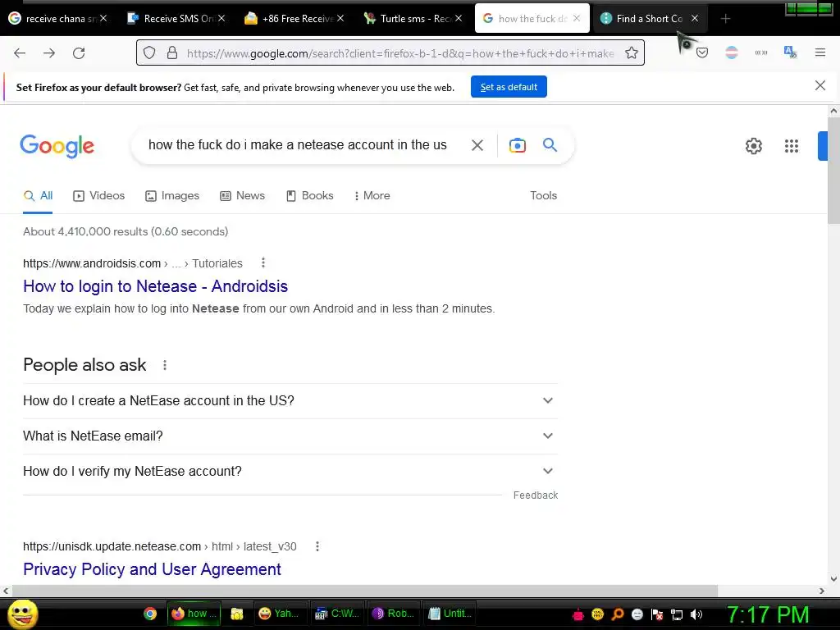Open translate extension icon in toolbar
This screenshot has height=630, width=840.
point(790,52)
